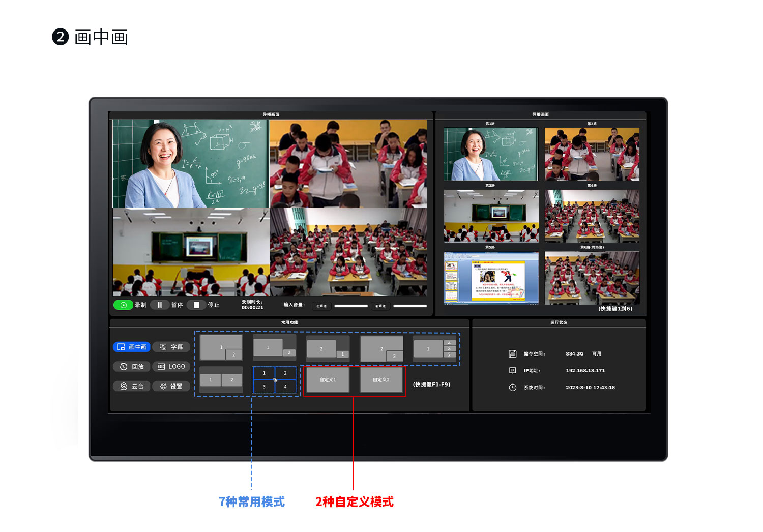Click the IP地址 network icon
This screenshot has width=763, height=532.
[x=513, y=370]
